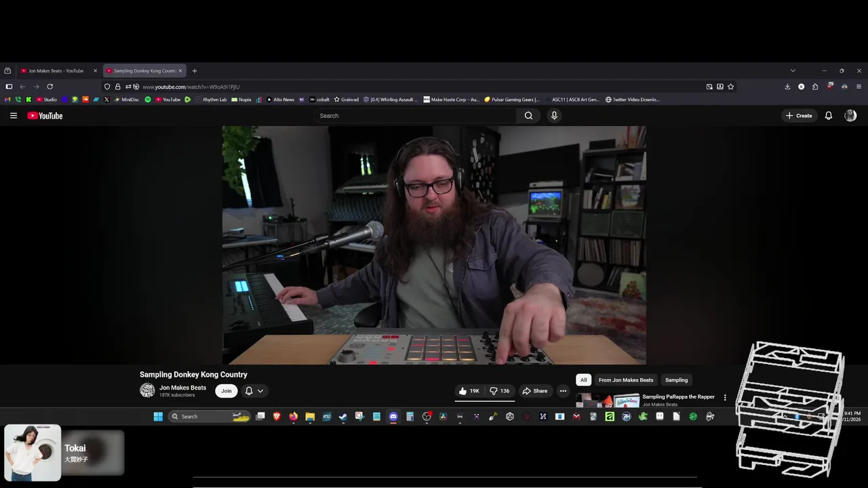The image size is (868, 488).
Task: Close the Jon Makes Beats tab
Action: 95,70
